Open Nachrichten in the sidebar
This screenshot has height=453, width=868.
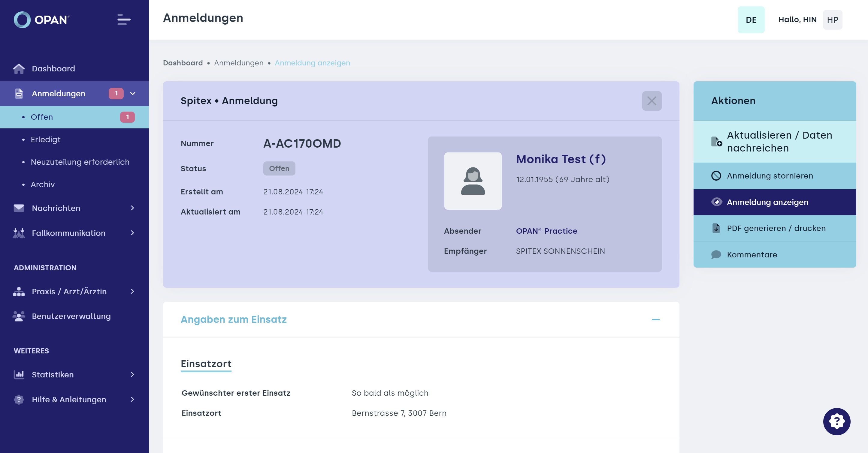tap(74, 208)
